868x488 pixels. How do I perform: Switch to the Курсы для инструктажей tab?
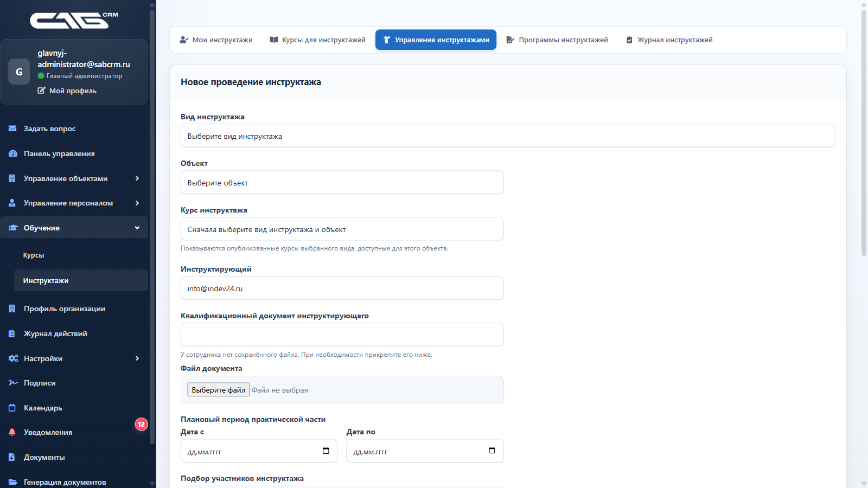[x=317, y=40]
